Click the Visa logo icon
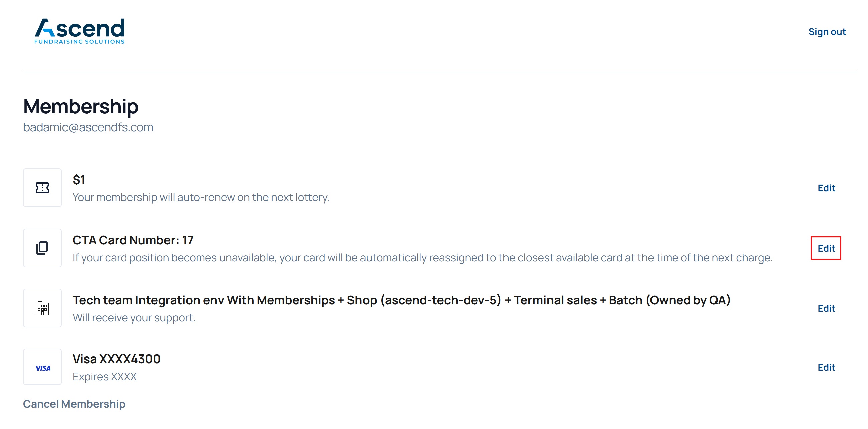868x429 pixels. click(x=42, y=368)
